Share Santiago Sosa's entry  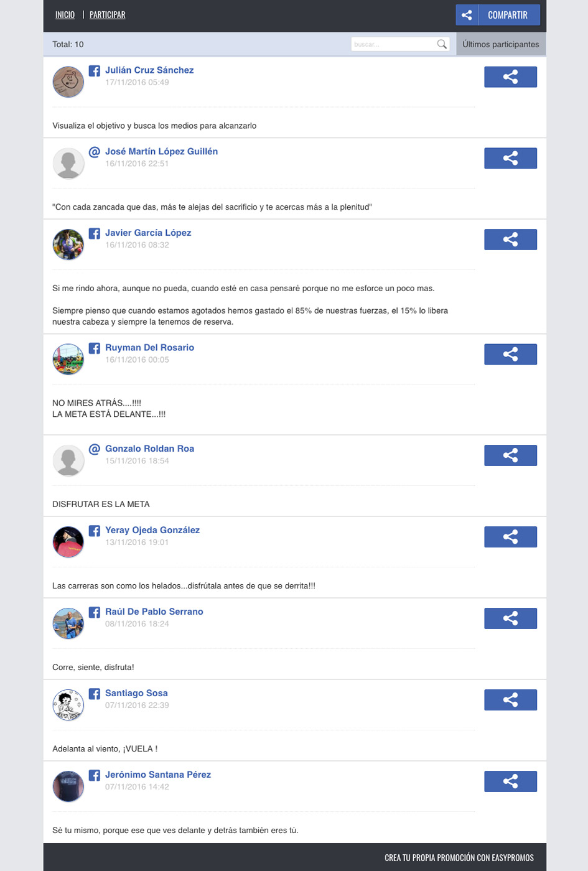[510, 700]
